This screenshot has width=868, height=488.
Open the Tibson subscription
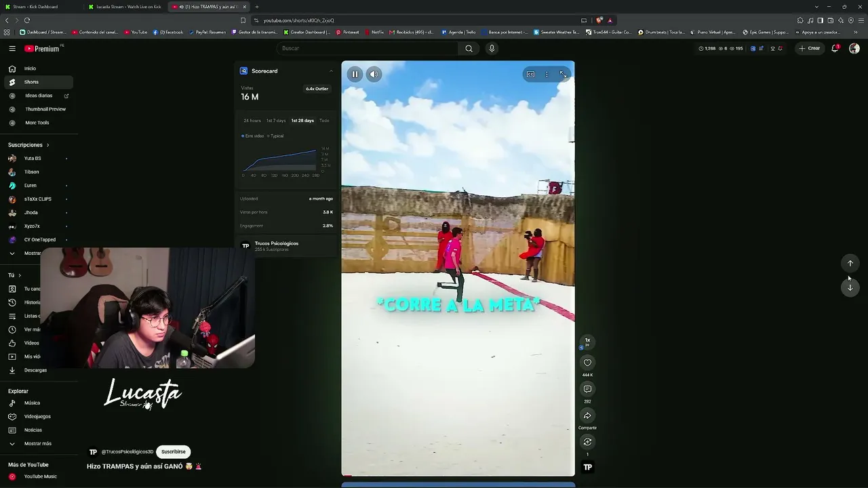point(38,172)
